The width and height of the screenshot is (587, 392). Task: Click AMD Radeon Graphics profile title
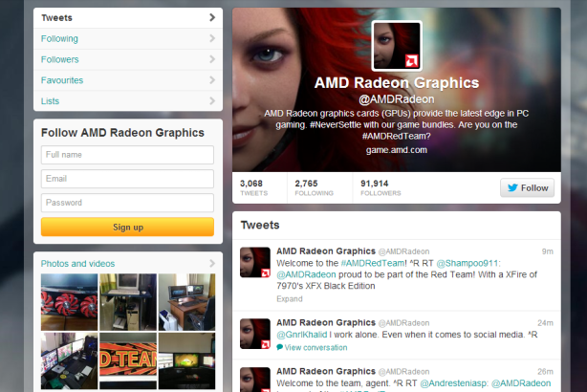[397, 83]
